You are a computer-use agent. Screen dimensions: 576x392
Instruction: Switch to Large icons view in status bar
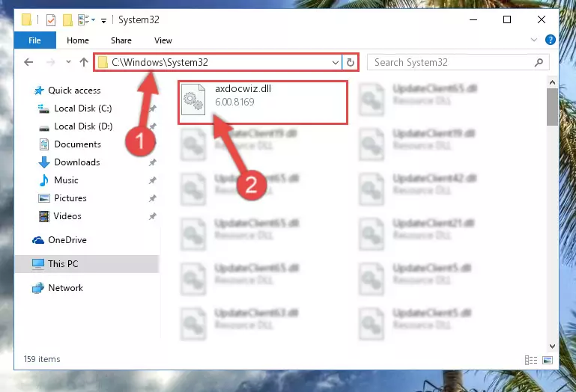coord(548,360)
